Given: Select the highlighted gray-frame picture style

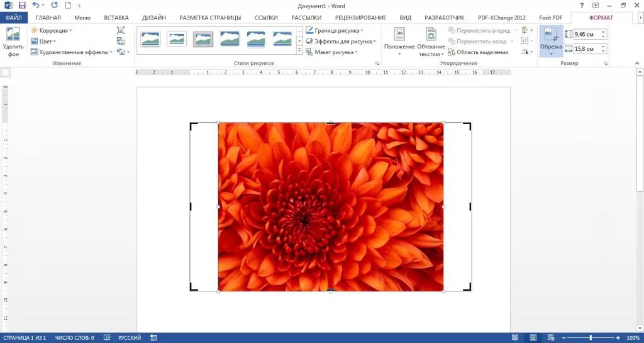Looking at the screenshot, I should click(x=203, y=39).
